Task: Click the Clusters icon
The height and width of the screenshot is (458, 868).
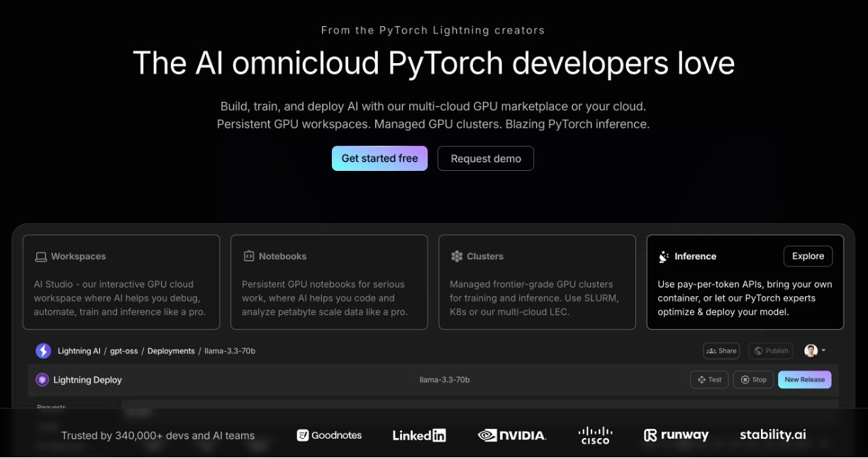Action: point(457,257)
